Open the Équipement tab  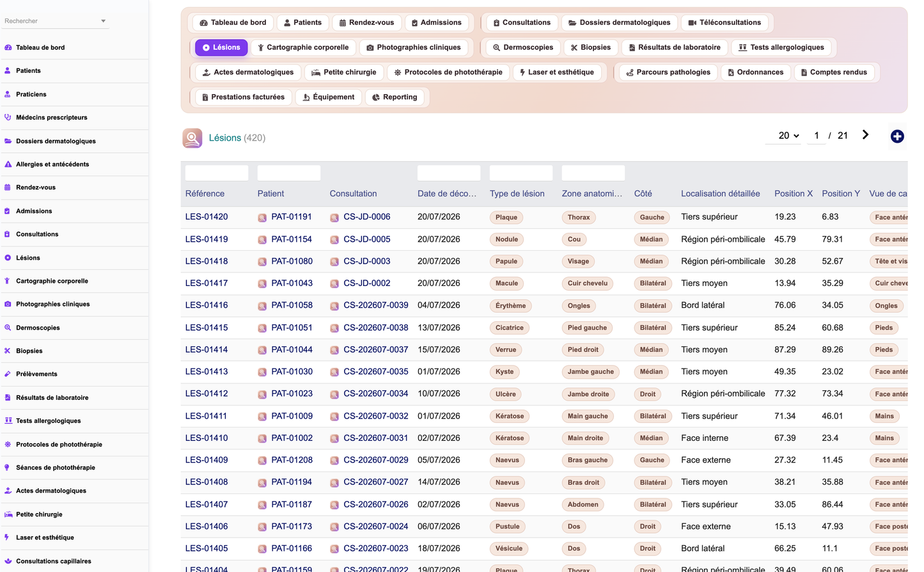pyautogui.click(x=329, y=97)
